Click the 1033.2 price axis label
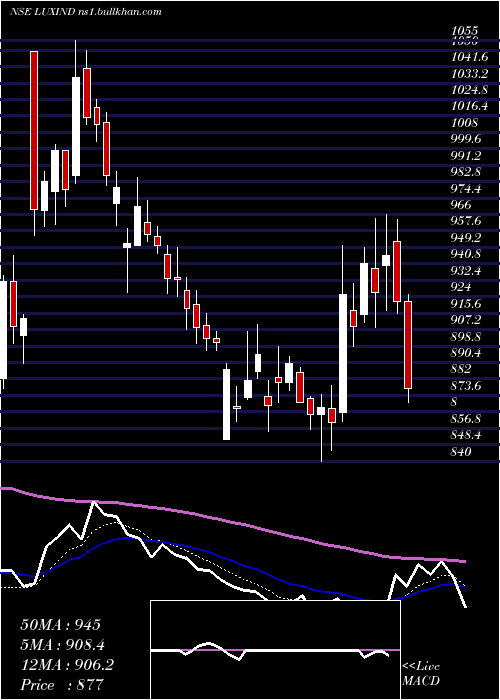 coord(469,73)
